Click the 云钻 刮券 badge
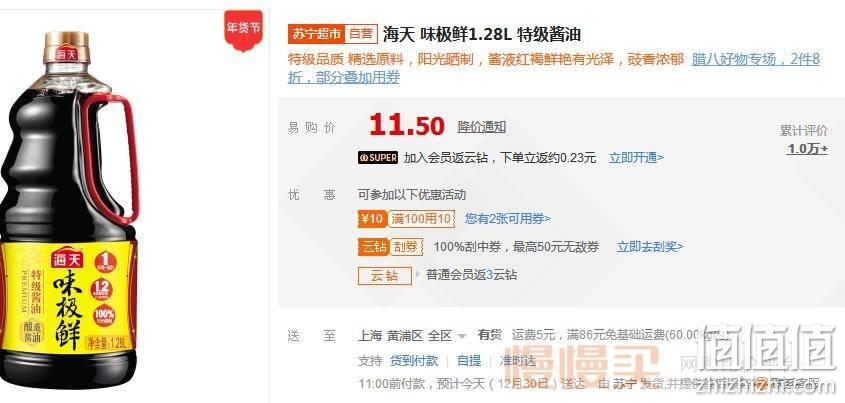This screenshot has width=845, height=403. coord(391,247)
